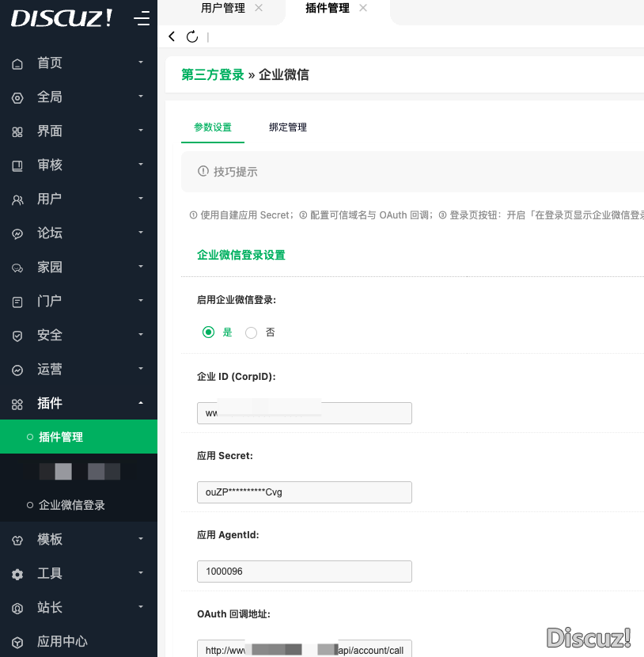The width and height of the screenshot is (644, 657).
Task: Collapse the sidebar using the hamburger icon
Action: pyautogui.click(x=142, y=18)
